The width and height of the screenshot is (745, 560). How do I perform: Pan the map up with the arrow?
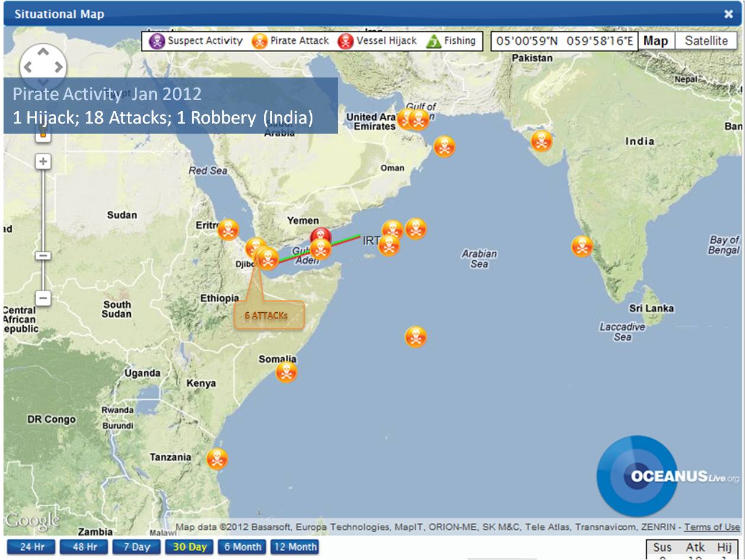(43, 52)
